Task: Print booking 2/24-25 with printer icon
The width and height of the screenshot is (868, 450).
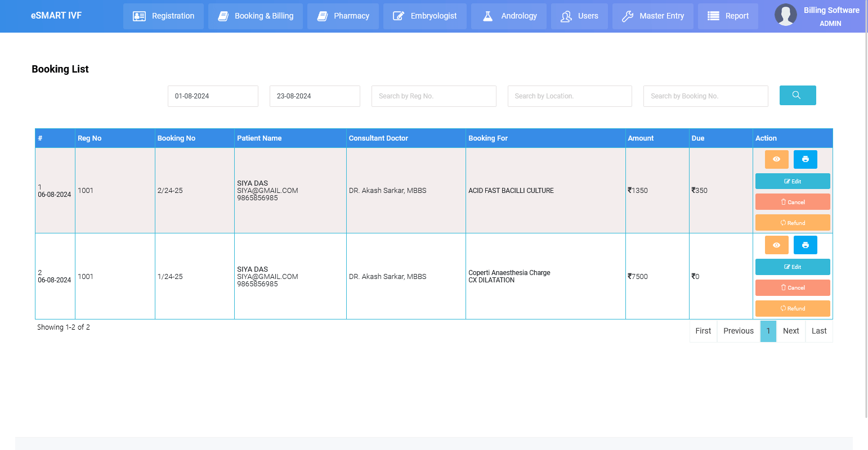Action: (x=805, y=159)
